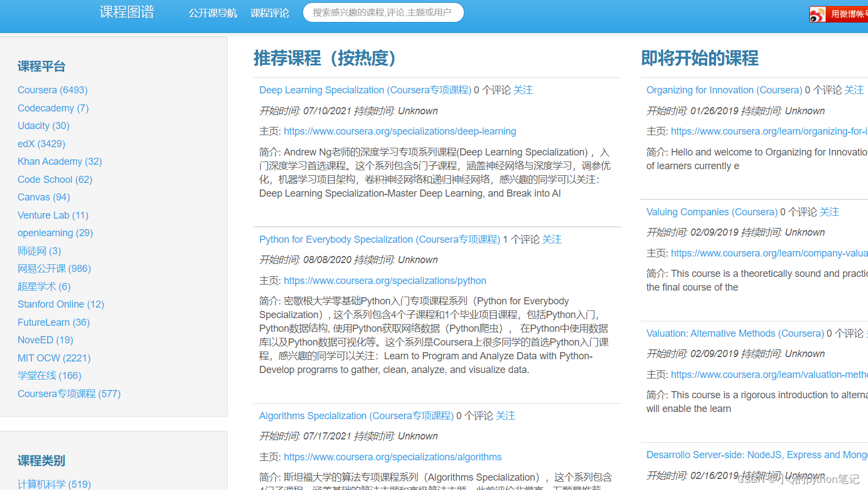This screenshot has height=490, width=868.
Task: Filter by Coursera专项课程 (577) platform
Action: tap(69, 394)
